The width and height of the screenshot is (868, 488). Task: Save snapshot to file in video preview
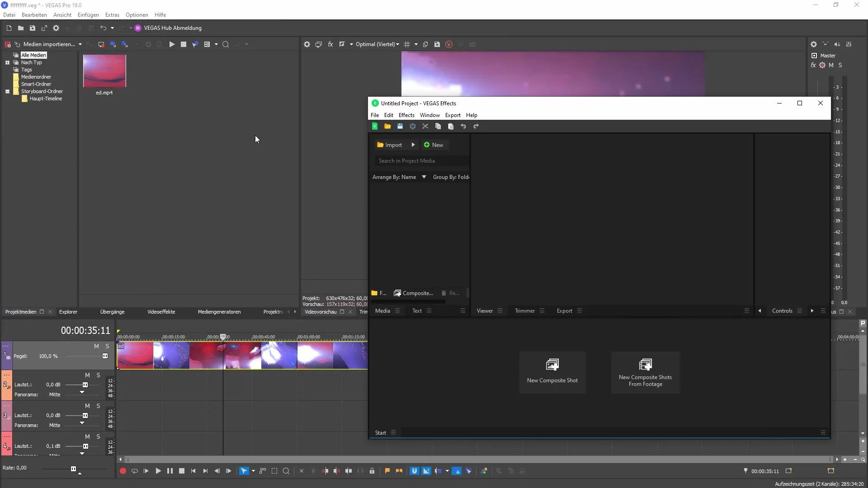coord(437,44)
